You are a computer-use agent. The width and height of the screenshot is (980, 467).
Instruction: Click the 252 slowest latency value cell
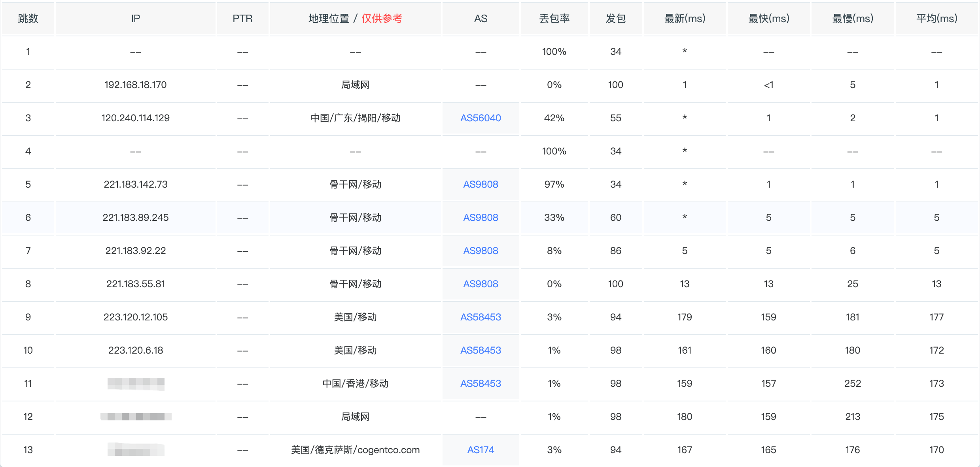(853, 384)
